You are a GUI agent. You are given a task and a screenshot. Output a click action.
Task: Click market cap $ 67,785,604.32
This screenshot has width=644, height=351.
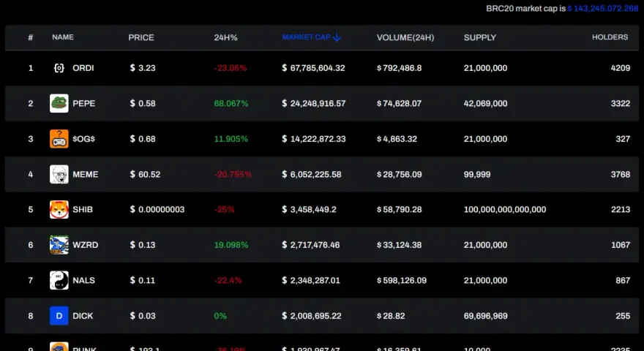coord(313,68)
